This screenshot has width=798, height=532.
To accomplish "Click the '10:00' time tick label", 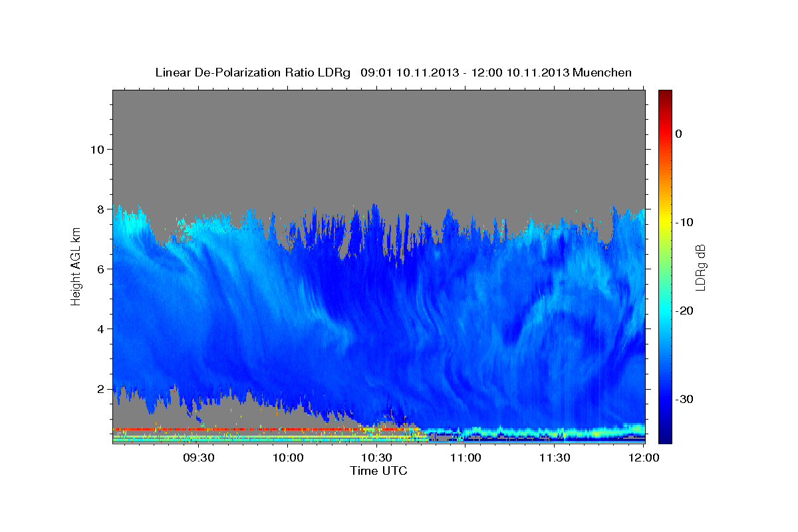I will click(x=288, y=458).
